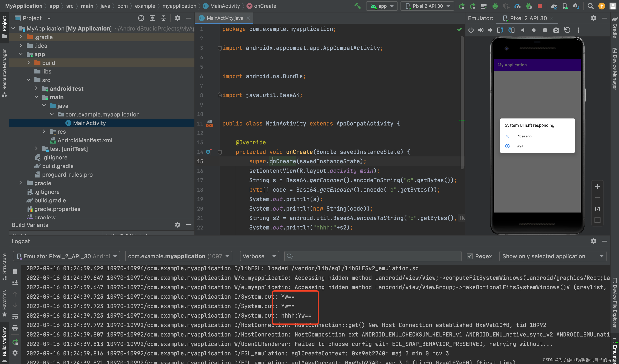619x364 pixels.
Task: Select the Pixel 2 API 30 emulator tab
Action: tap(528, 18)
